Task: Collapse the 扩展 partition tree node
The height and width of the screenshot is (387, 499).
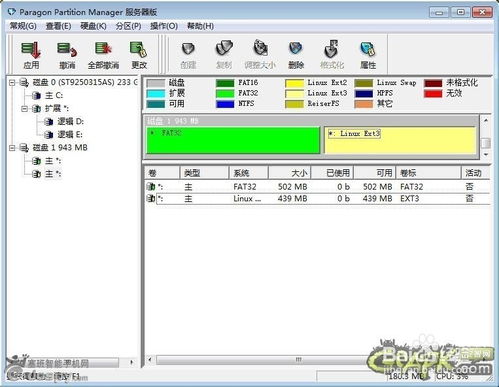Action: (x=24, y=109)
